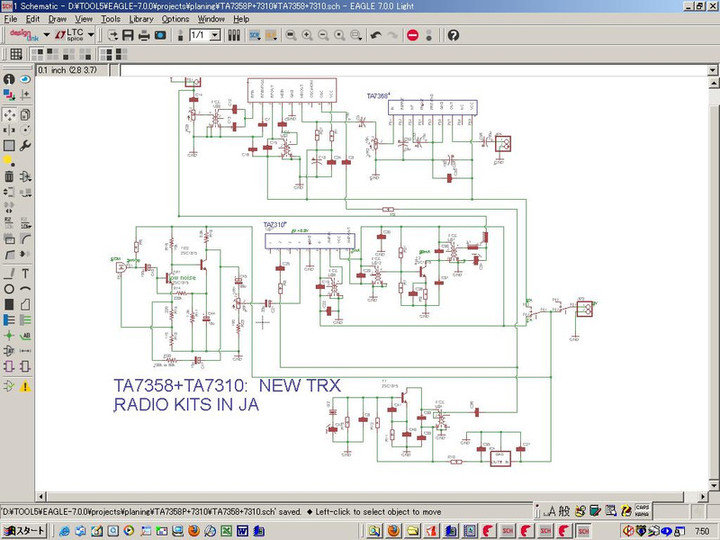Open the Tools menu
Image resolution: width=720 pixels, height=540 pixels.
tap(110, 19)
